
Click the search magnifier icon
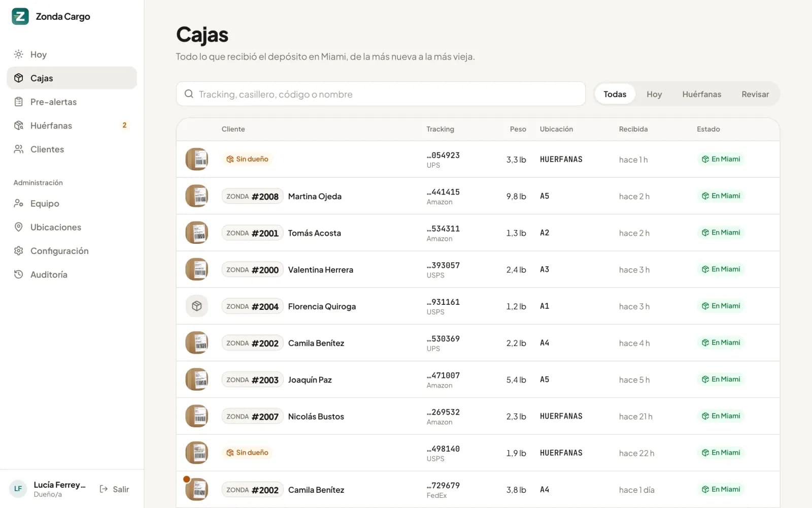[x=189, y=94]
